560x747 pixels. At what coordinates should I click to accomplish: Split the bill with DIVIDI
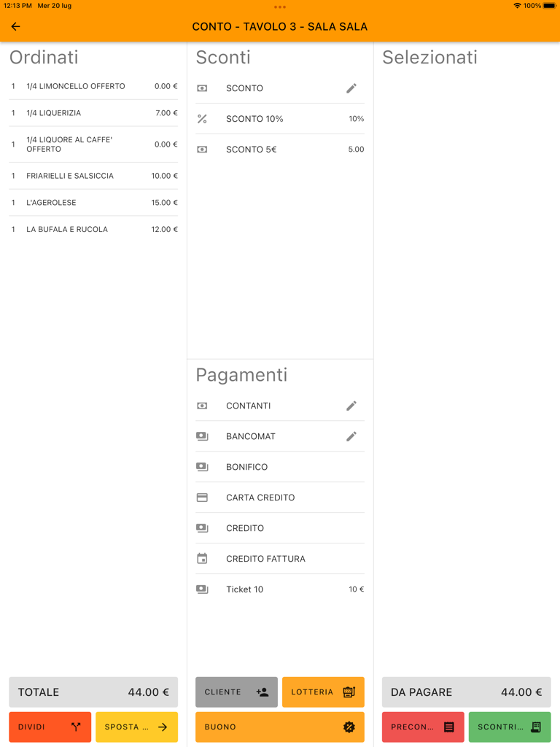[50, 727]
